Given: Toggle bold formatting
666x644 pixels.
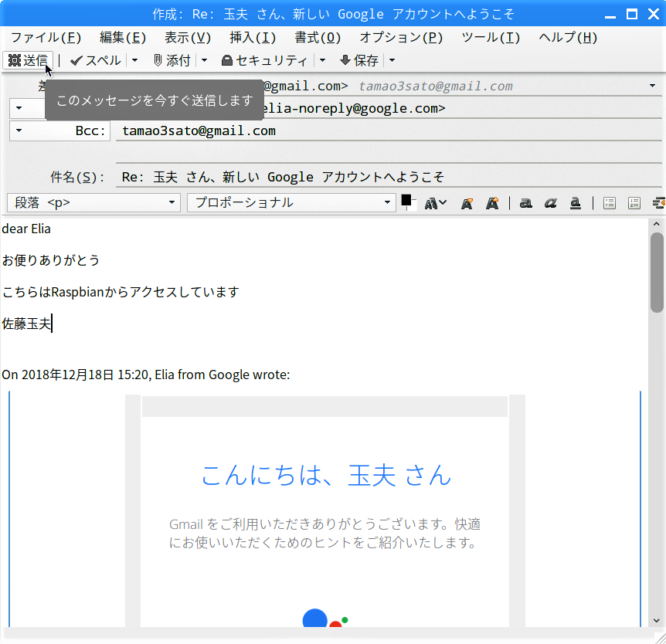Looking at the screenshot, I should (x=526, y=204).
